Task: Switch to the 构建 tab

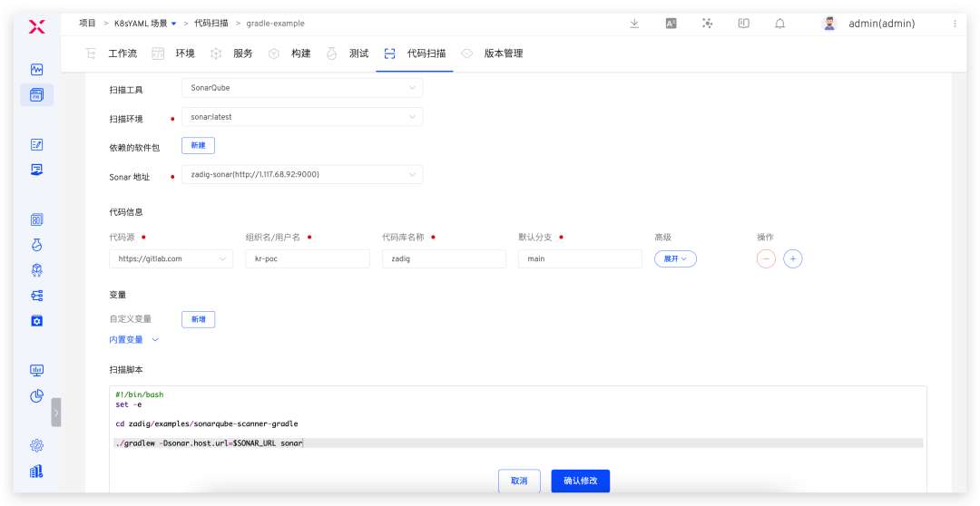Action: (290, 54)
